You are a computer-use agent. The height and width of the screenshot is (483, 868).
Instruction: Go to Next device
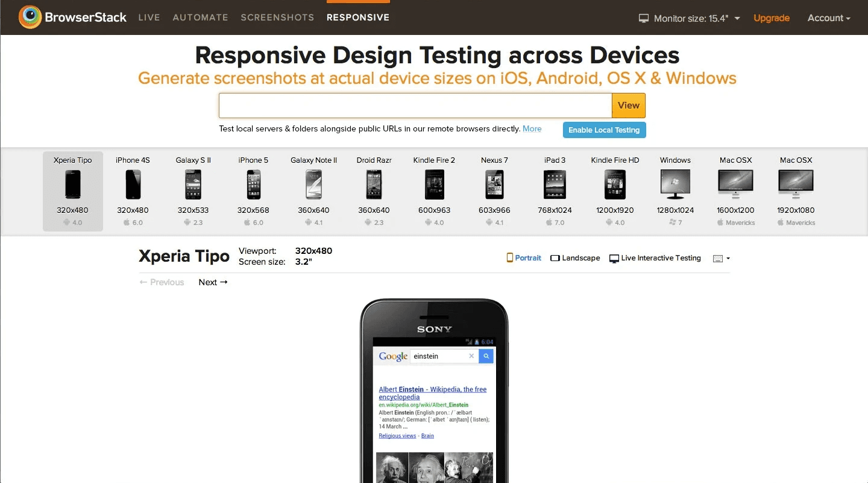213,282
